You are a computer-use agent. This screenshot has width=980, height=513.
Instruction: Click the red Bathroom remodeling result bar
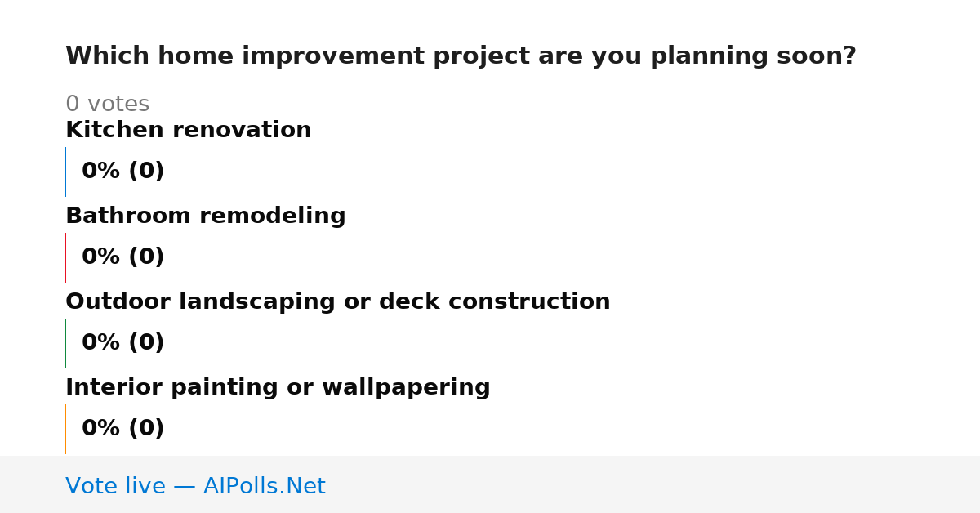tap(65, 257)
